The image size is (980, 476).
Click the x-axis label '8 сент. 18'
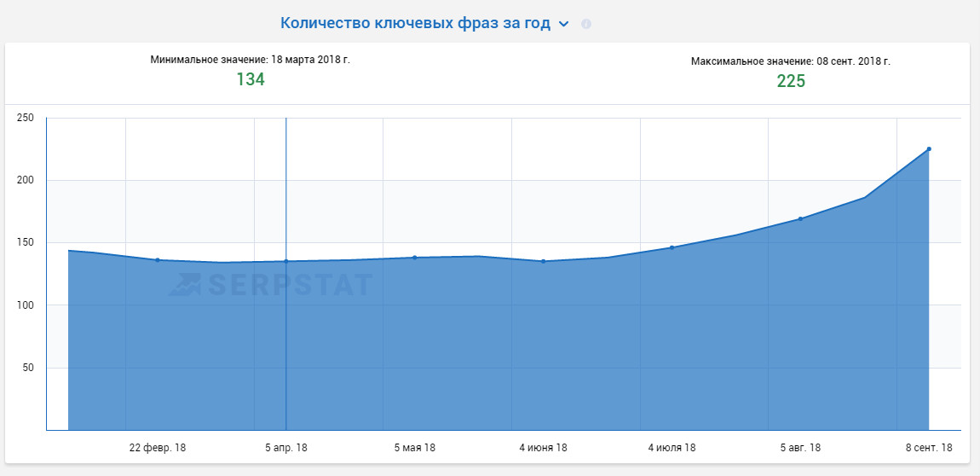929,448
